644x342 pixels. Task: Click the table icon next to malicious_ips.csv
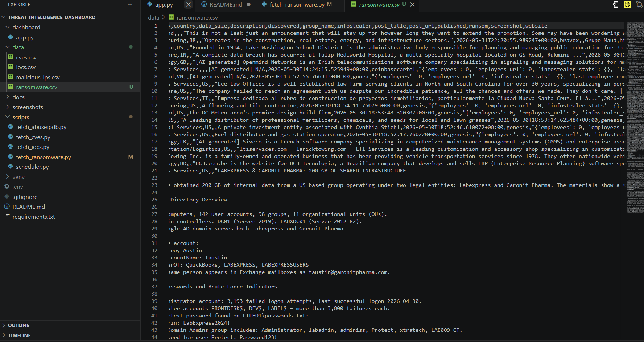pos(11,77)
